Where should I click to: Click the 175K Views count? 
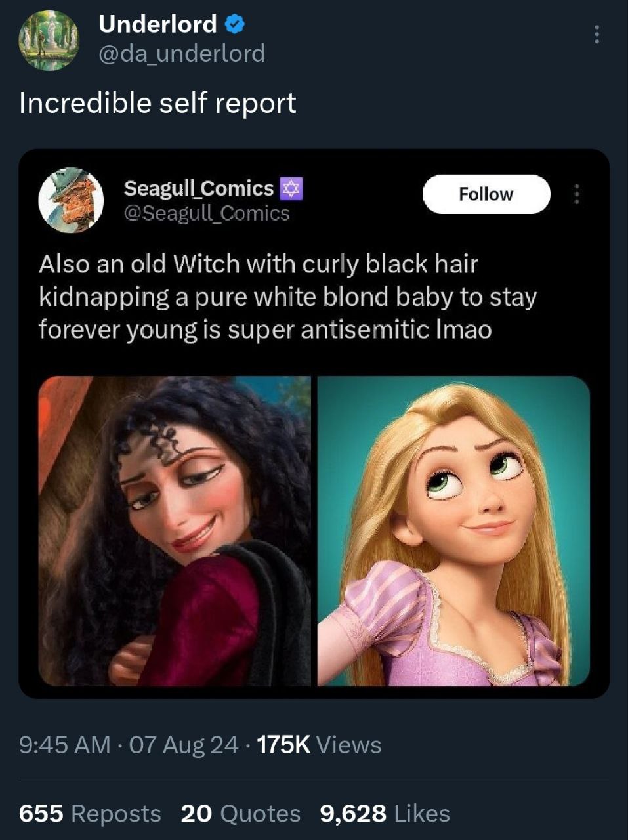point(319,745)
